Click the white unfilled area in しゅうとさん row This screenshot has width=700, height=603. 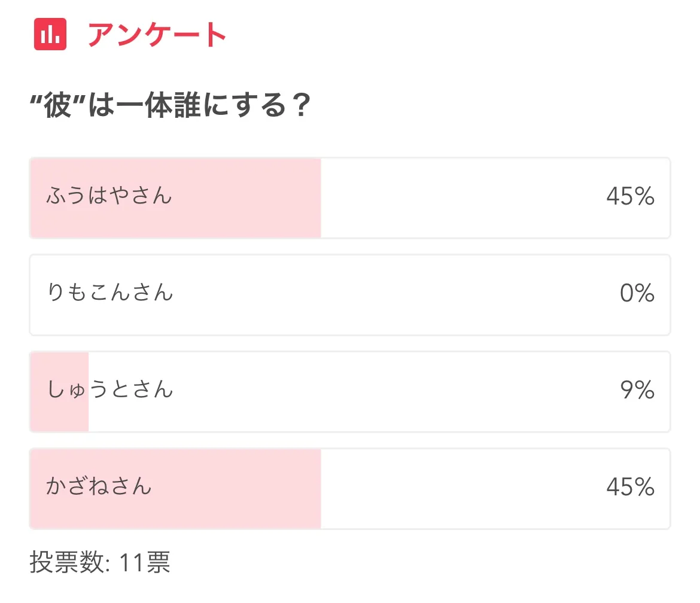pyautogui.click(x=383, y=392)
